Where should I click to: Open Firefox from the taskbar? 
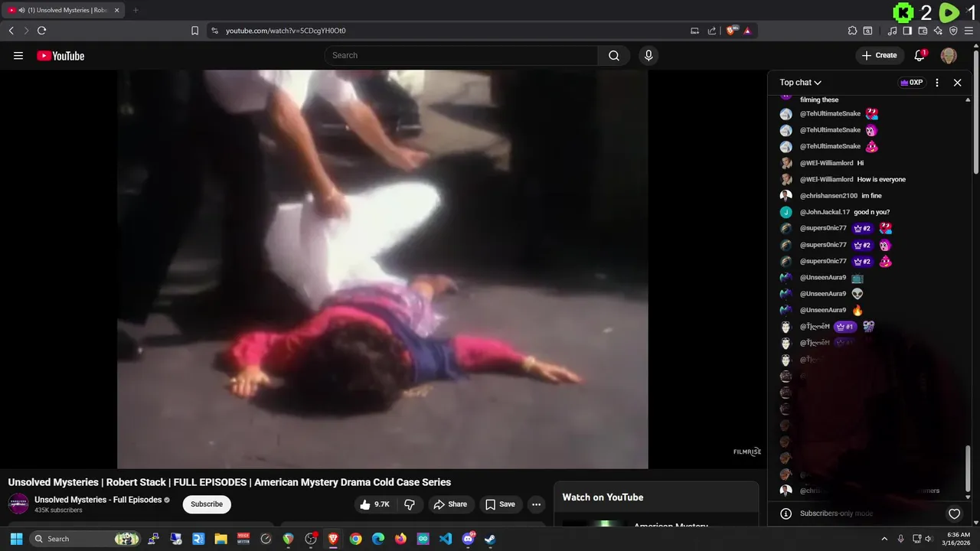click(x=400, y=539)
